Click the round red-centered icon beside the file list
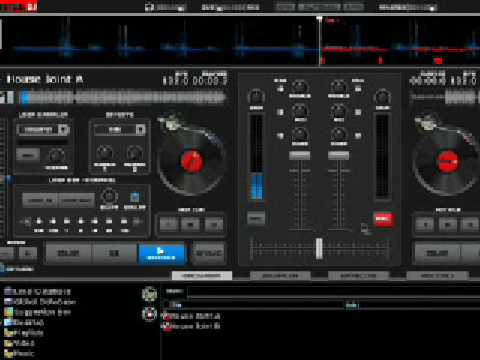480x360 pixels. tap(149, 314)
